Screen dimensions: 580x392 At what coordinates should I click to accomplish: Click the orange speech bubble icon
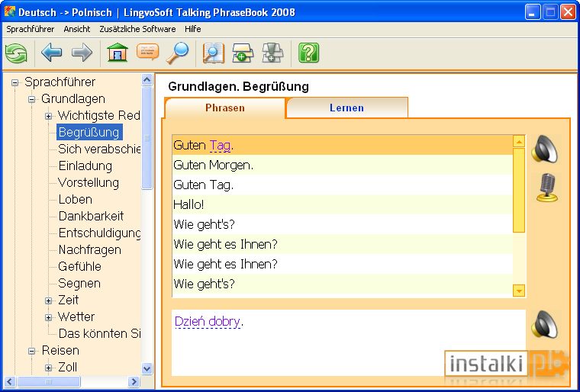click(148, 52)
